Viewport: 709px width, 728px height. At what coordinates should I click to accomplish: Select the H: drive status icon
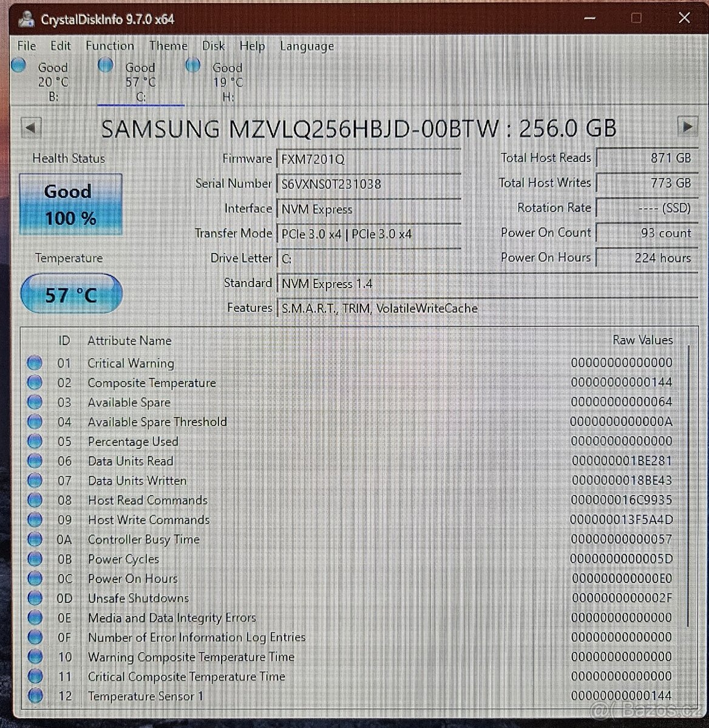[192, 65]
